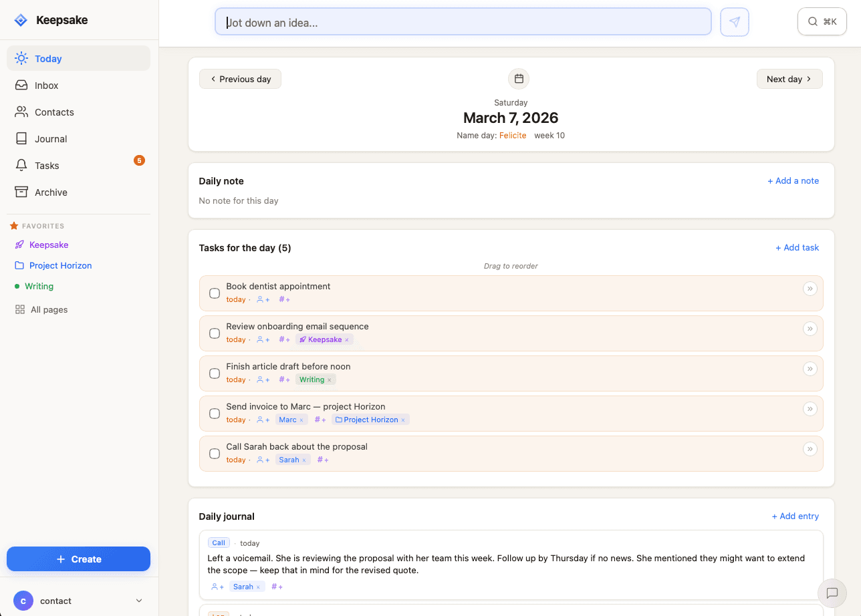Click the Add task link

pos(797,247)
